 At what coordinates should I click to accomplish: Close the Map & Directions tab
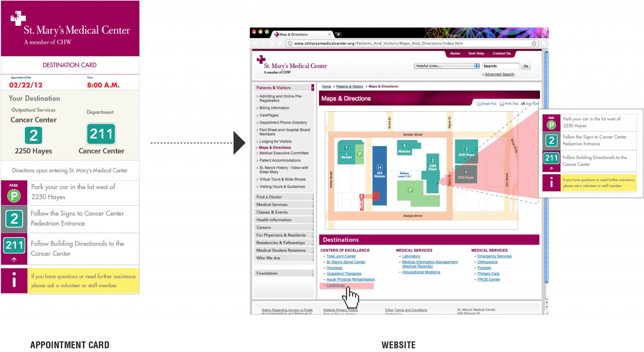[330, 34]
